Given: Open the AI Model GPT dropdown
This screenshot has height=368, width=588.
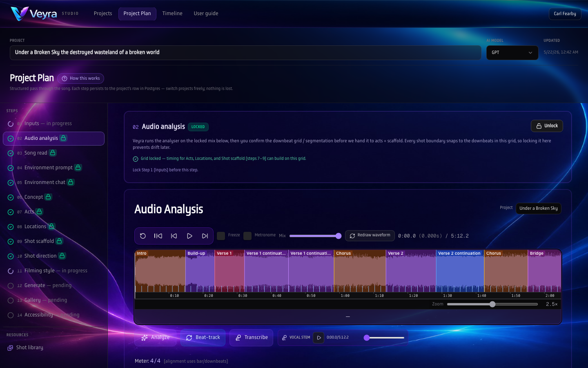Looking at the screenshot, I should (512, 53).
